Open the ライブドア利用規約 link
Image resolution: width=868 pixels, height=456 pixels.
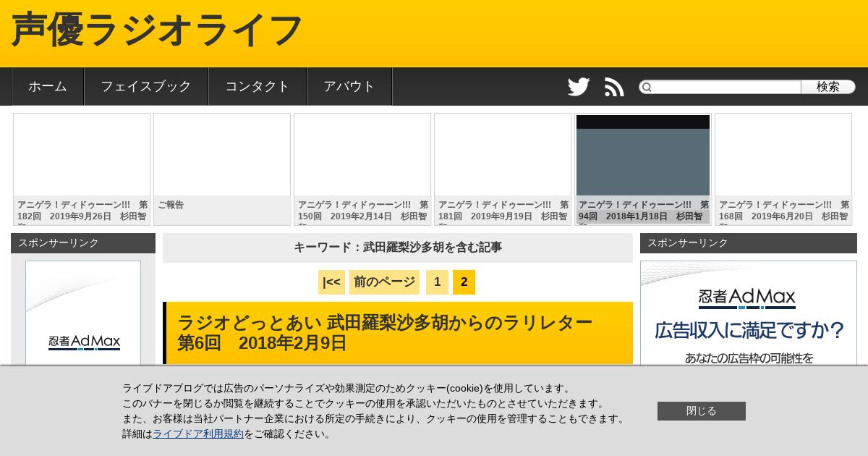pyautogui.click(x=198, y=434)
